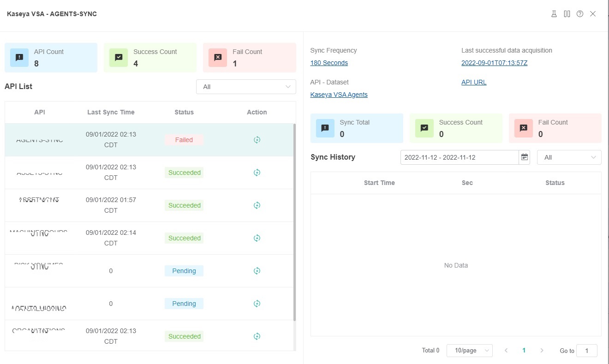This screenshot has height=364, width=609.
Task: Click the Sync History date range field
Action: click(x=459, y=157)
